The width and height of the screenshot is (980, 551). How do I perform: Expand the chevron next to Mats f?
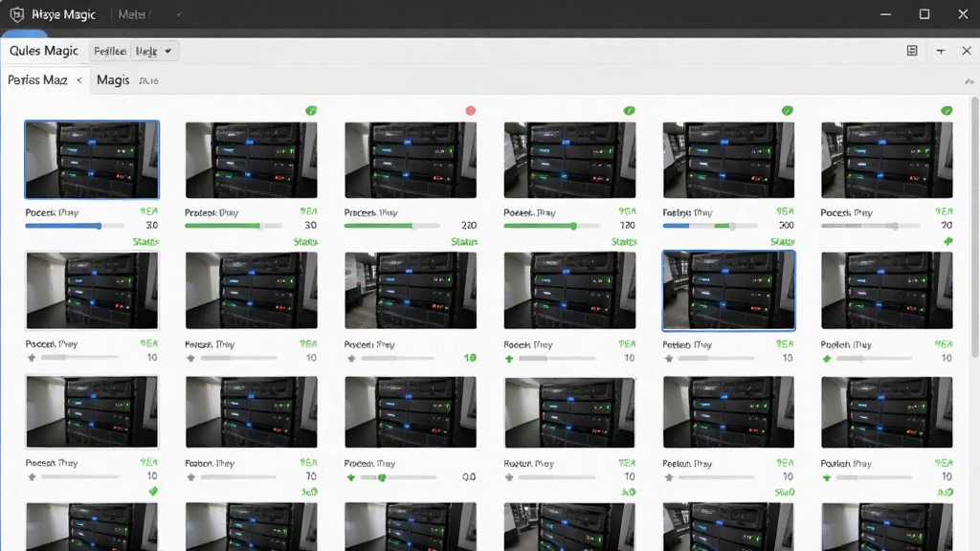pos(179,14)
